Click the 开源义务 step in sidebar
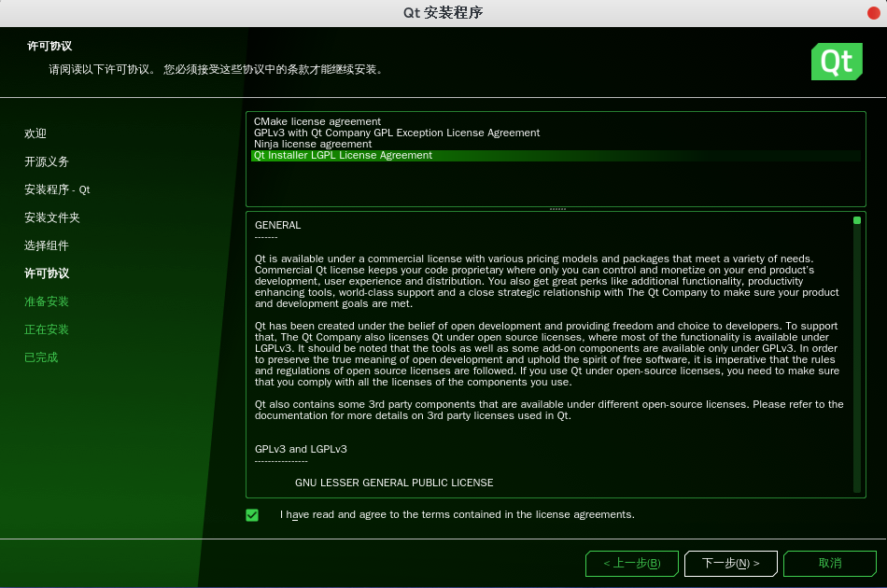This screenshot has width=887, height=588. (47, 161)
